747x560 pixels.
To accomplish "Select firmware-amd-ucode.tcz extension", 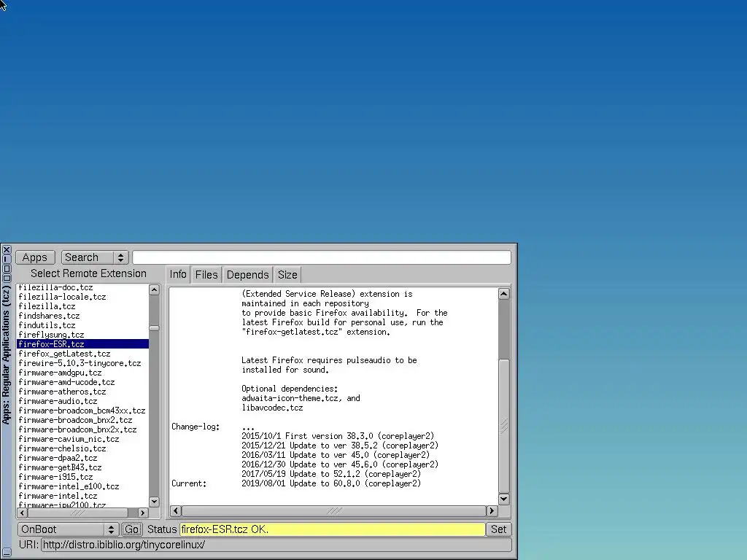I will coord(82,382).
